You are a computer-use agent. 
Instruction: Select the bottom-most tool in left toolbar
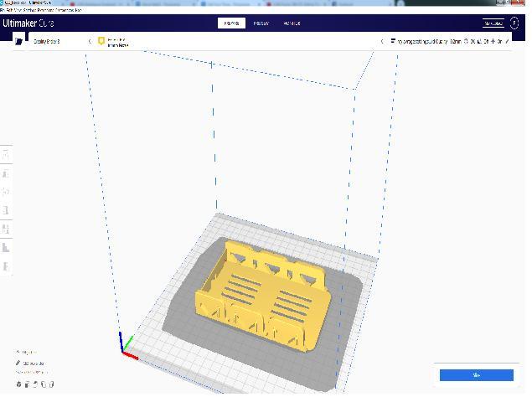[x=6, y=266]
